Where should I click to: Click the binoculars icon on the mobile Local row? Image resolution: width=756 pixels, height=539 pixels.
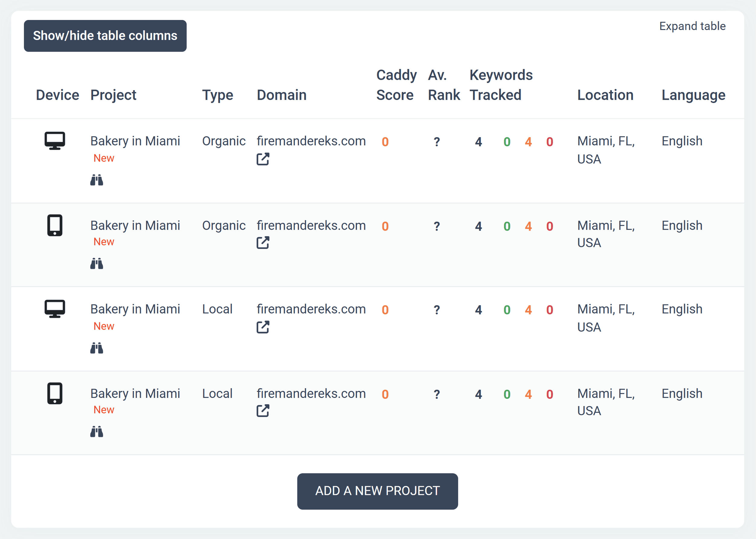[x=97, y=432]
